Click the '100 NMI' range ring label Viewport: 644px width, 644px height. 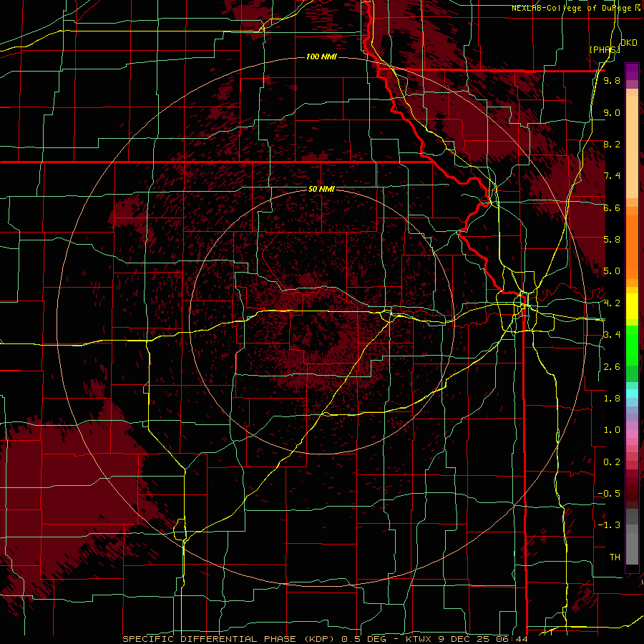point(321,57)
